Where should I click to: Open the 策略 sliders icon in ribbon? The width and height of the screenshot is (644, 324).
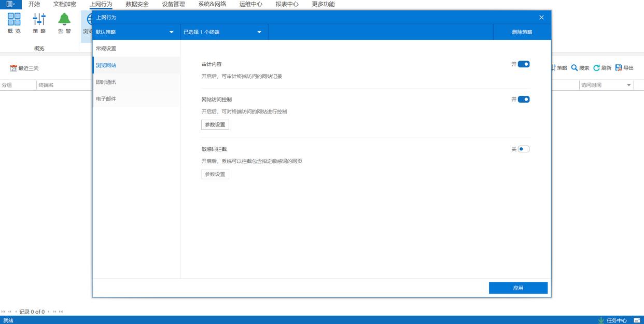(x=39, y=20)
